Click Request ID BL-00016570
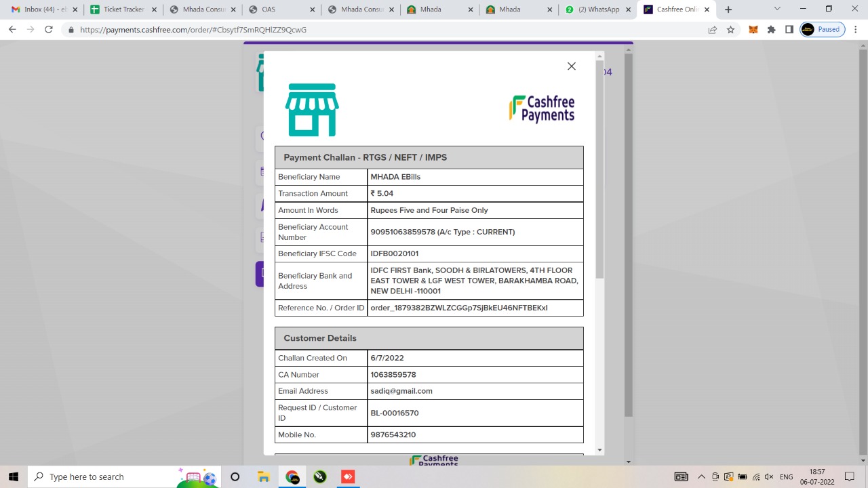This screenshot has width=868, height=488. pyautogui.click(x=395, y=413)
